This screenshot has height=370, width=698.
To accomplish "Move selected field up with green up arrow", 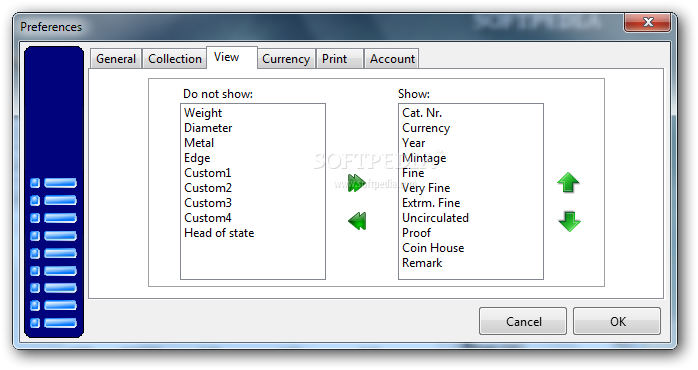I will [568, 182].
